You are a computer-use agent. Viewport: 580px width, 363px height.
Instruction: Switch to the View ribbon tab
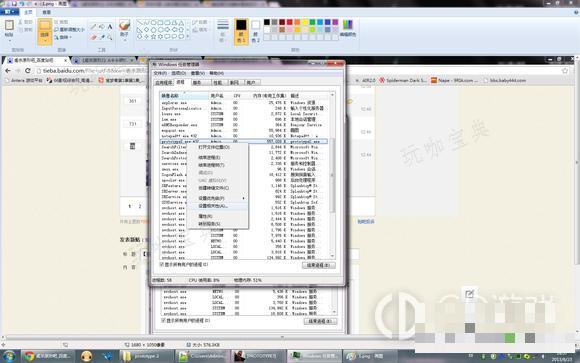coord(46,12)
